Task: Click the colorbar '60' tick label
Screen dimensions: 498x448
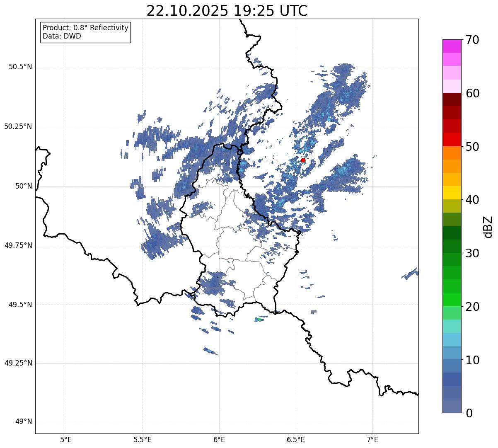Action: [x=472, y=93]
